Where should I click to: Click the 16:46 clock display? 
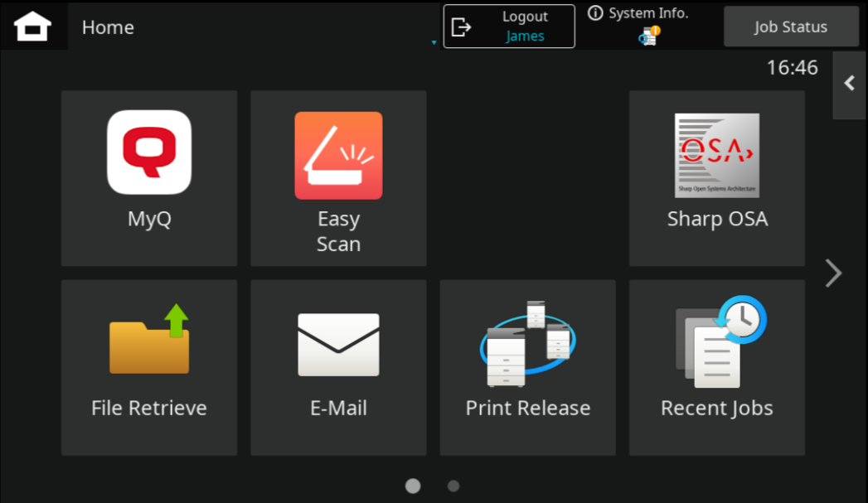coord(793,67)
